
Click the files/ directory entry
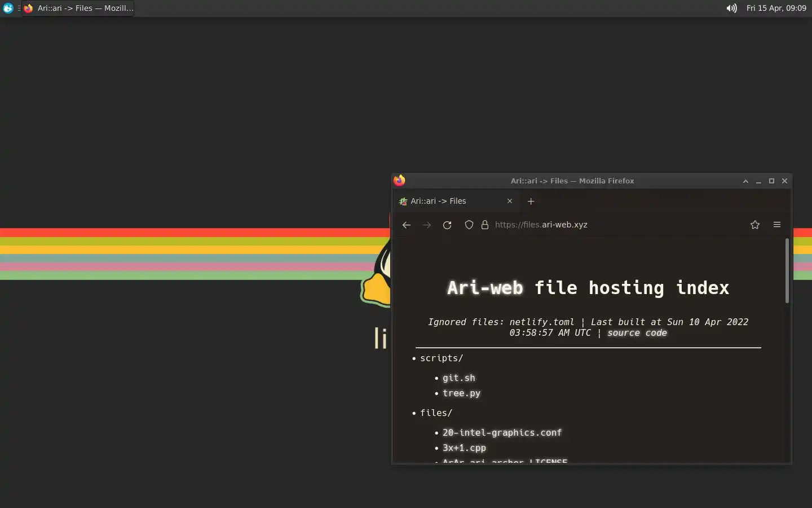click(436, 413)
